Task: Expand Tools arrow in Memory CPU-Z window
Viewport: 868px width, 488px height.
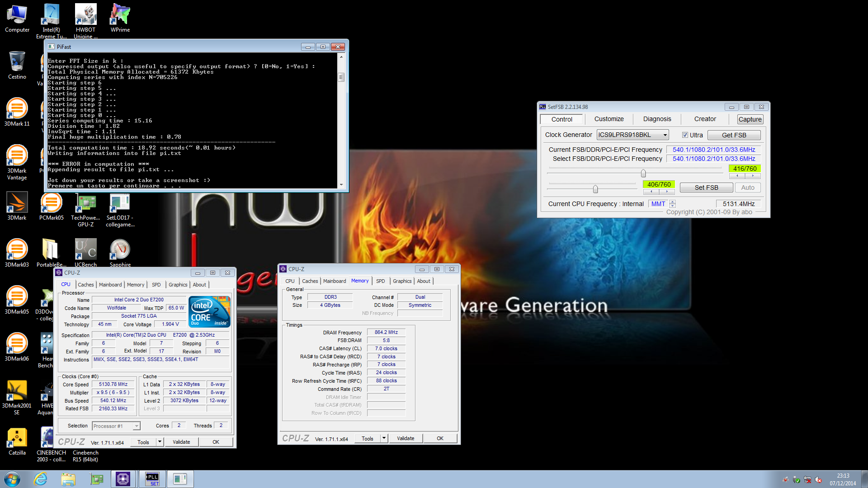Action: (384, 438)
